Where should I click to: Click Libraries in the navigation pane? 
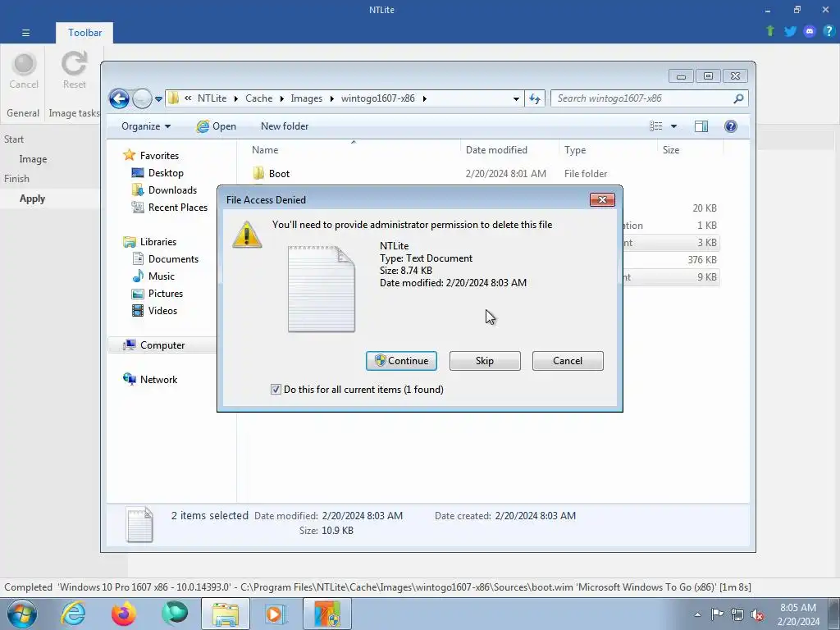158,242
